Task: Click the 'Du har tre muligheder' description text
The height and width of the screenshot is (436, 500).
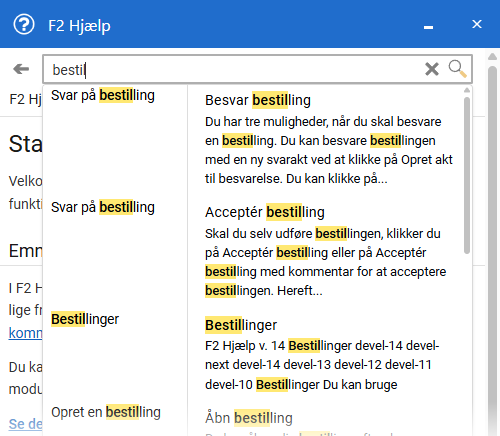Action: [329, 150]
